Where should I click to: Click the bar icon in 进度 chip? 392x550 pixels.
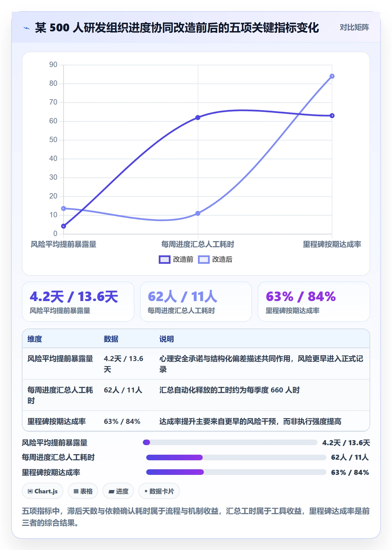[x=111, y=491]
